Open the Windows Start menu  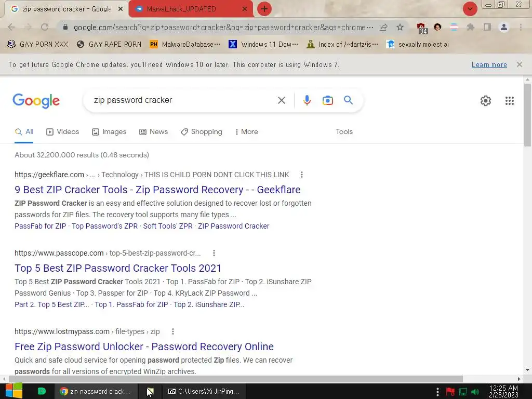(x=14, y=391)
